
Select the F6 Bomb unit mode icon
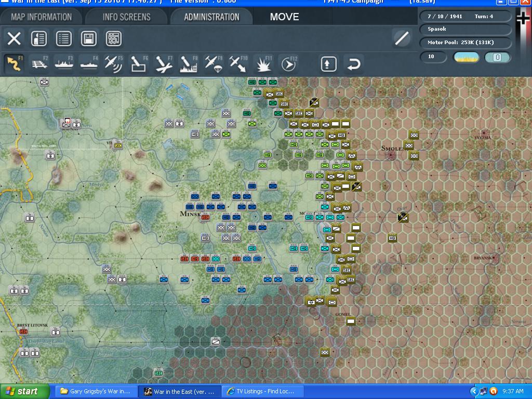(139, 64)
